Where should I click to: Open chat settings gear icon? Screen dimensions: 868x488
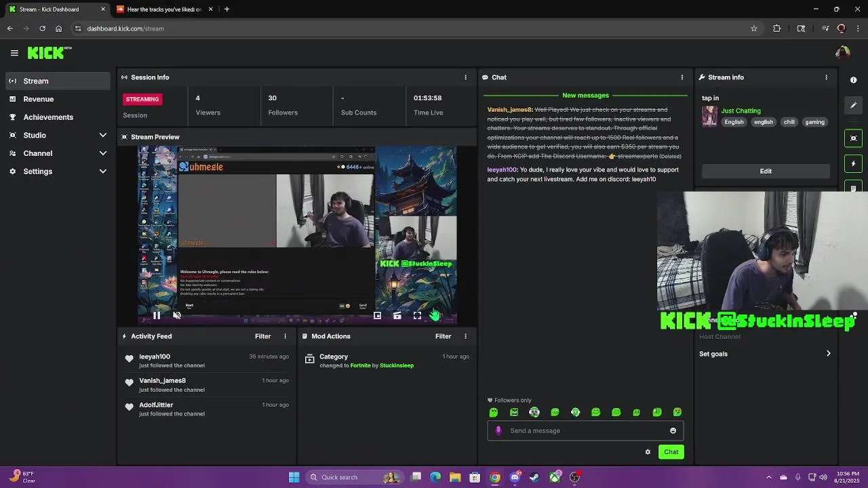(648, 452)
